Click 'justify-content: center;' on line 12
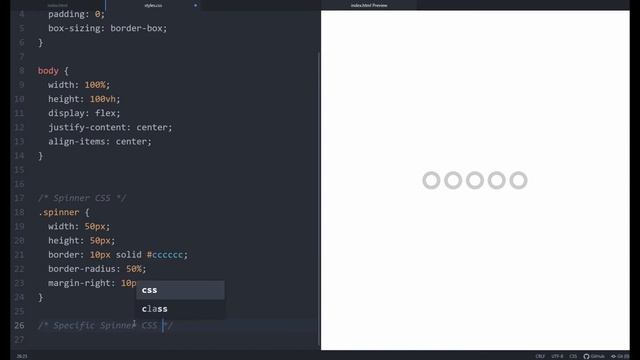The height and width of the screenshot is (360, 640). click(x=110, y=127)
